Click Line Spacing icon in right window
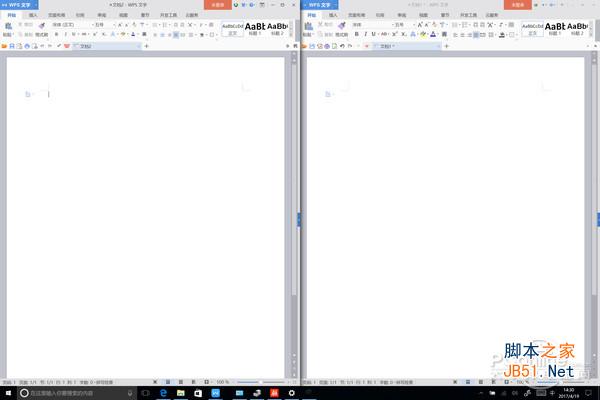The width and height of the screenshot is (600, 400). [x=491, y=34]
